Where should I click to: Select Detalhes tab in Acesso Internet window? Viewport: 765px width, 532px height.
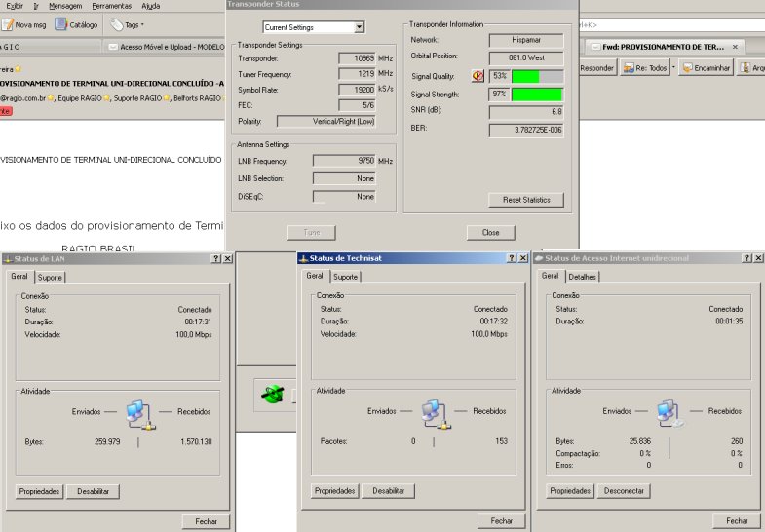click(582, 277)
